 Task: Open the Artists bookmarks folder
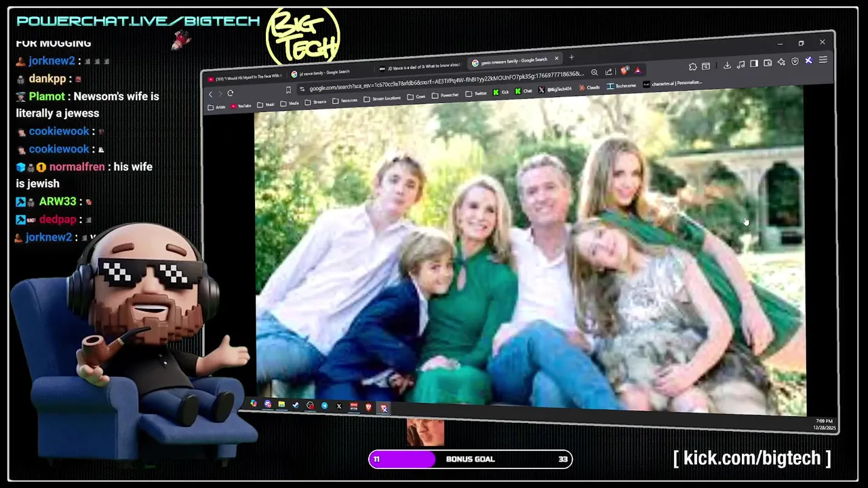(x=216, y=107)
